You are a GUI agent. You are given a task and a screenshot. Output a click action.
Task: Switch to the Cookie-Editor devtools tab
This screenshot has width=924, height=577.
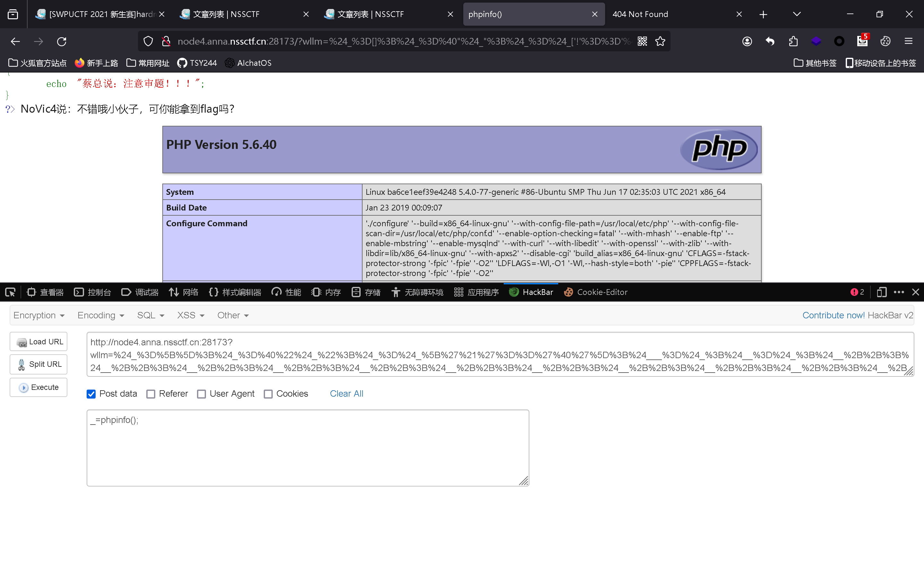tap(595, 292)
